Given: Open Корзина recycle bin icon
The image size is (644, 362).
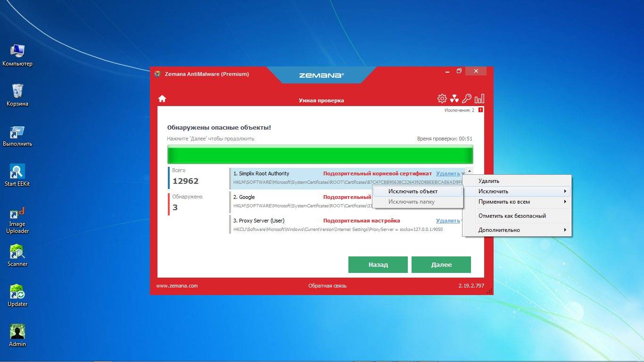Looking at the screenshot, I should 17,95.
